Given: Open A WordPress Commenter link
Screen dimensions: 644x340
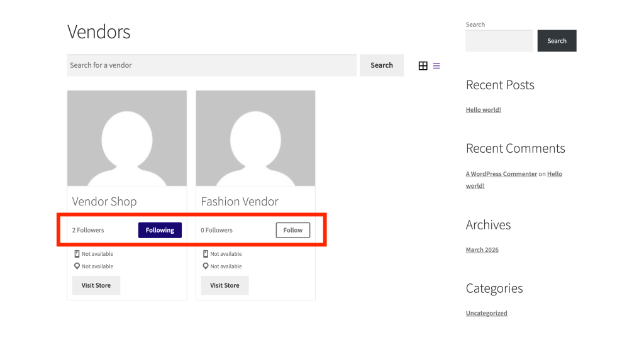Looking at the screenshot, I should coord(501,173).
